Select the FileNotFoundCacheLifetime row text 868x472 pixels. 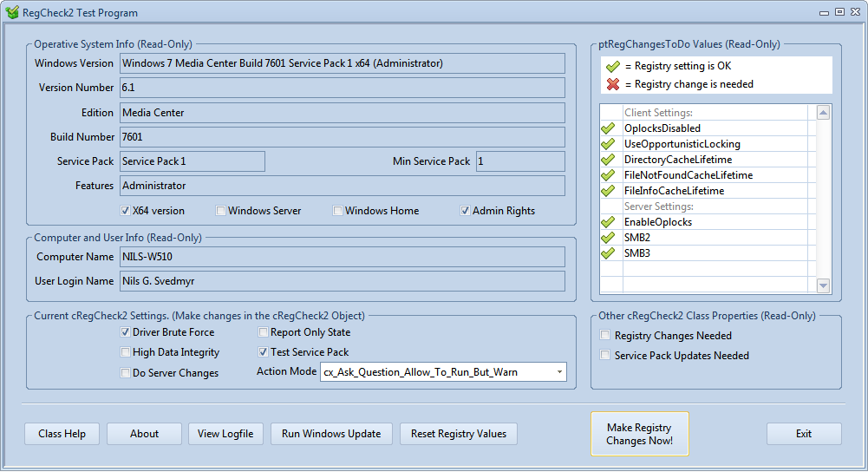pos(689,174)
